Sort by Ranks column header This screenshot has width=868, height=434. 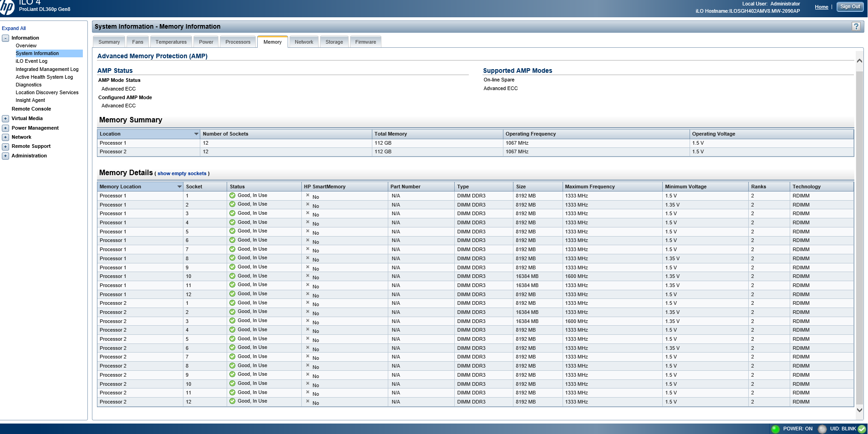click(769, 187)
